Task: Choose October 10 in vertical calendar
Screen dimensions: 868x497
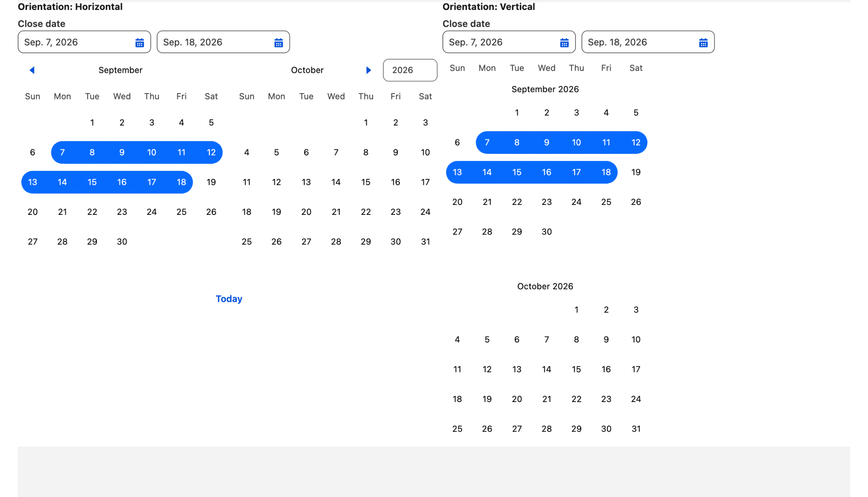Action: (636, 339)
